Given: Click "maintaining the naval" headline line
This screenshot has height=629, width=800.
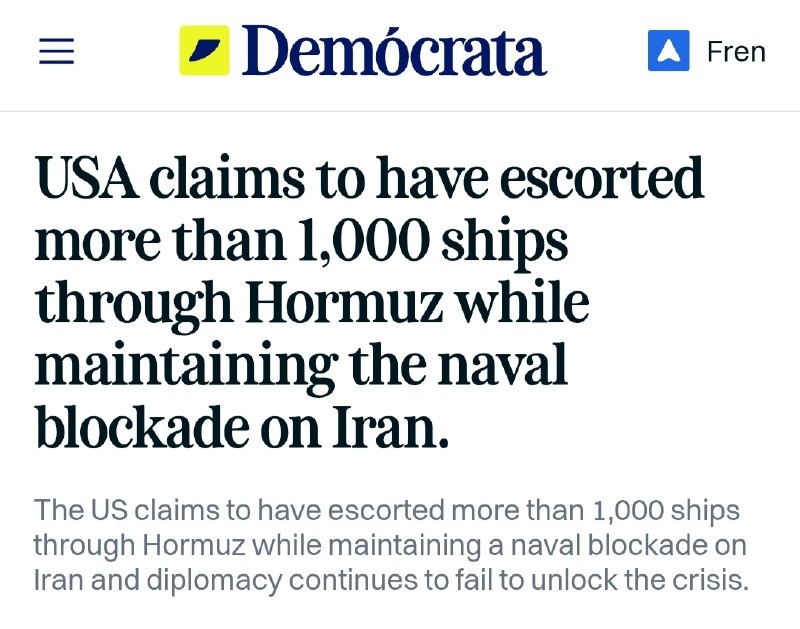Looking at the screenshot, I should click(301, 364).
